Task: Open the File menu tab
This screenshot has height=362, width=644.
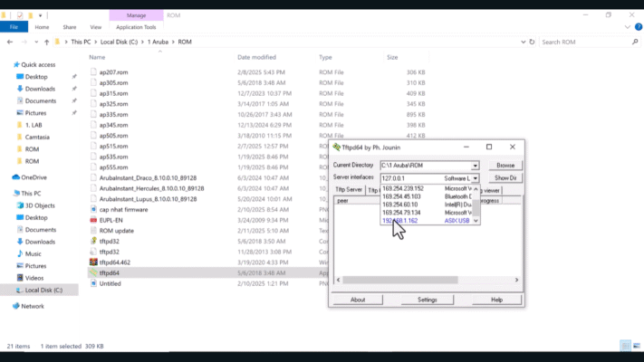Action: 14,27
